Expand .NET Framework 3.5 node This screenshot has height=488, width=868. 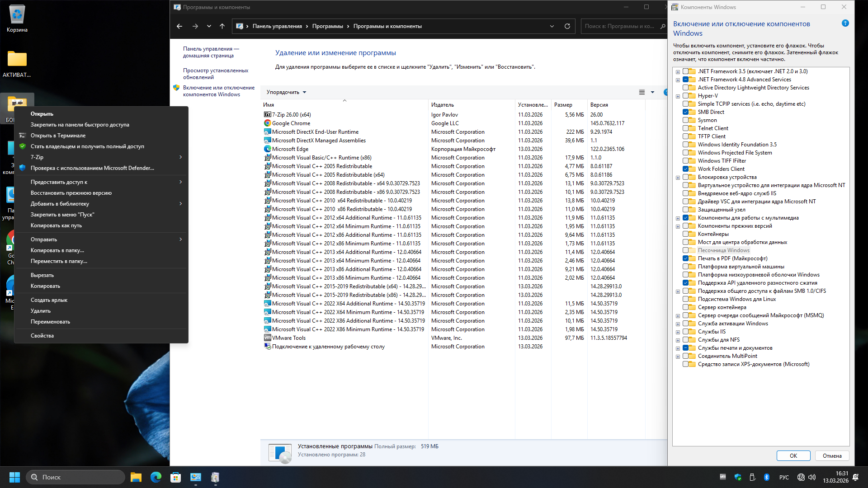point(678,72)
